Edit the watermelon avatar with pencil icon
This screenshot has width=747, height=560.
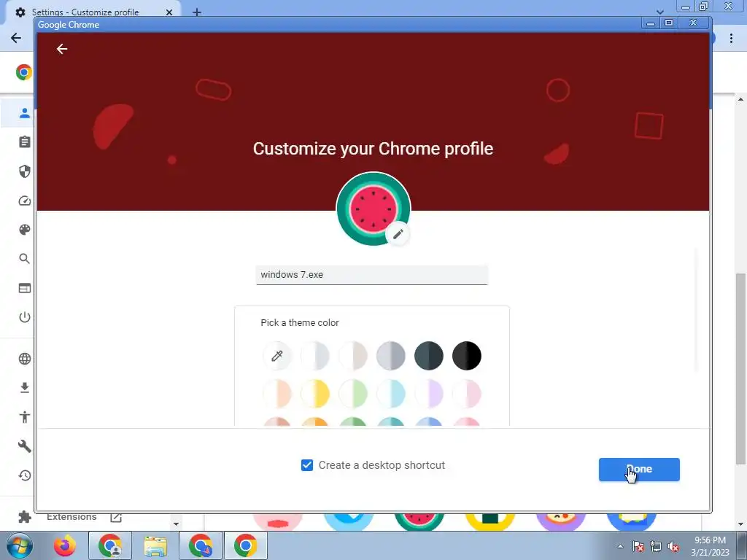[x=398, y=234]
